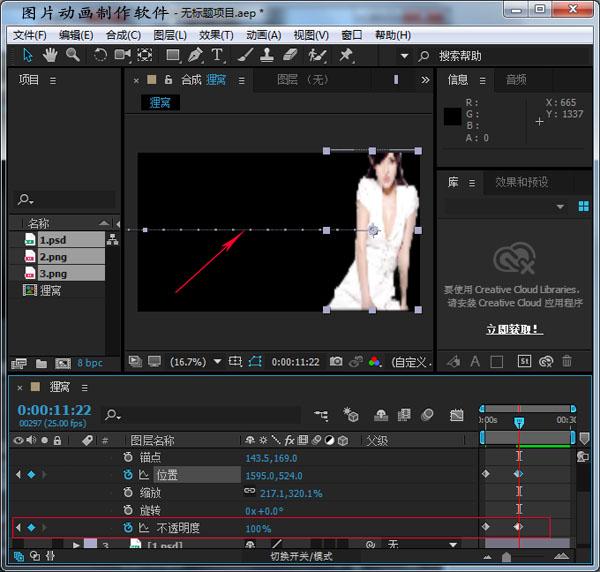This screenshot has height=572, width=600.
Task: Open the Info panel menu icon
Action: point(483,81)
